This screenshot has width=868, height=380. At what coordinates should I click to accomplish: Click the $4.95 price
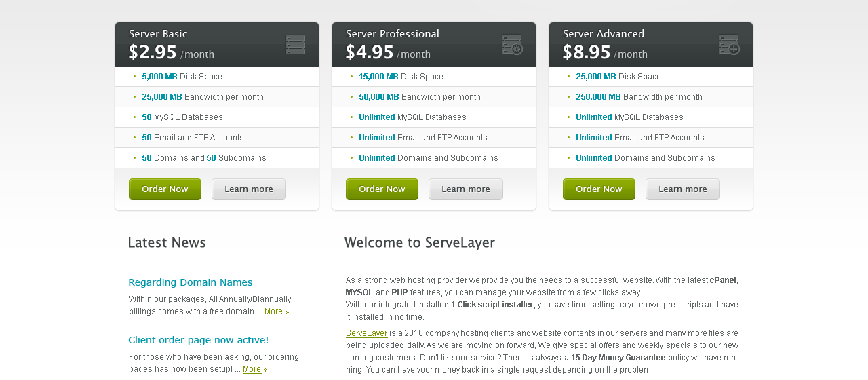370,52
